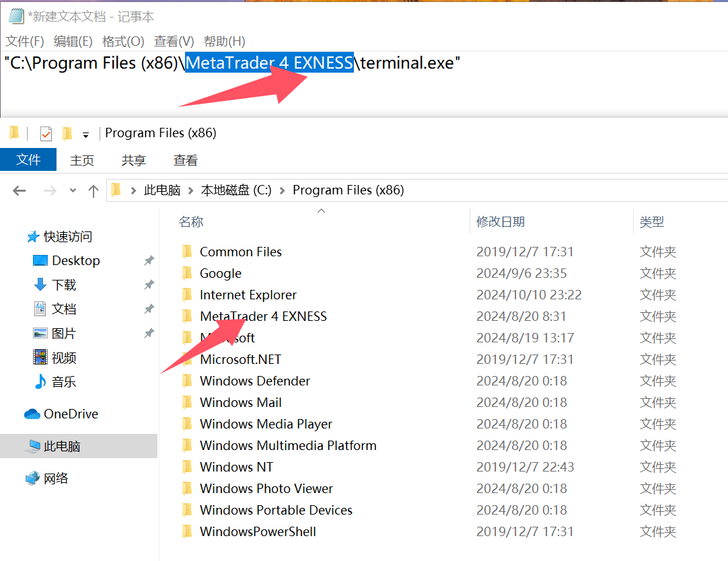The width and height of the screenshot is (728, 561).
Task: Click the blue star icon beside 快速访问
Action: tap(32, 237)
